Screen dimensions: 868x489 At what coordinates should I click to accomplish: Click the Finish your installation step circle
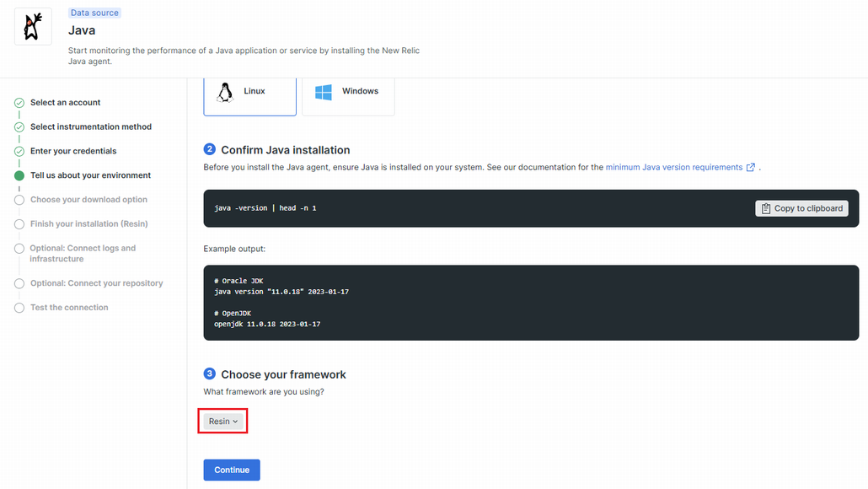(19, 224)
